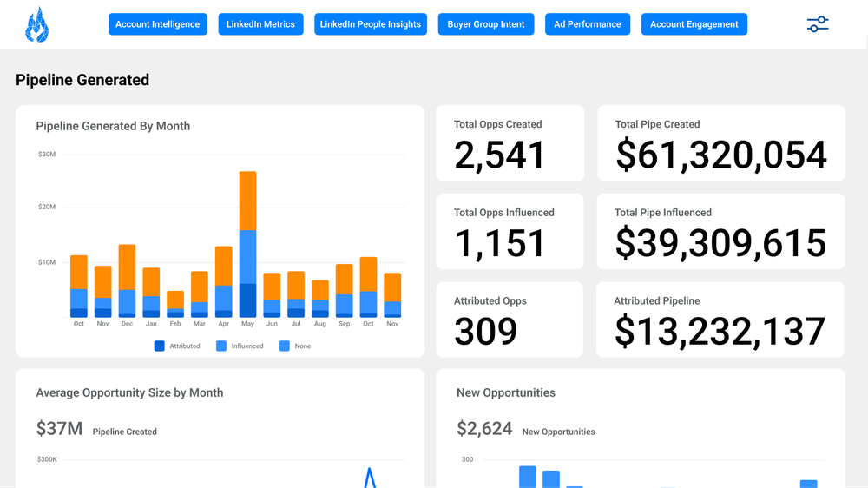Screen dimensions: 868x488
Task: Open the Account Intelligence tab
Action: click(158, 24)
